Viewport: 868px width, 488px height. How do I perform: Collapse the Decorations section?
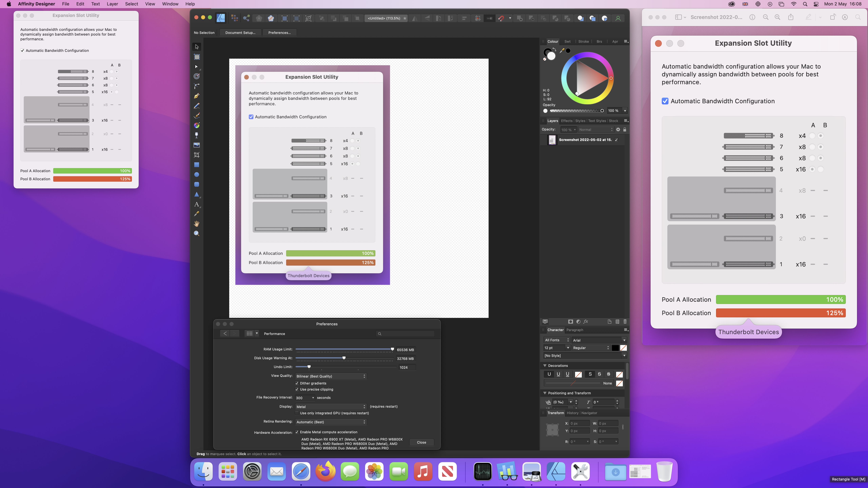[x=545, y=365]
